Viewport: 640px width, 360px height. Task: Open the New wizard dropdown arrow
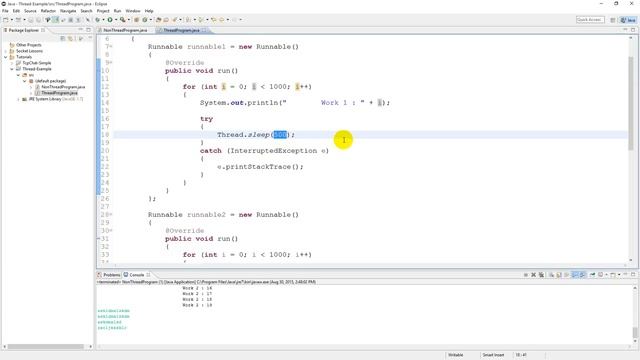pyautogui.click(x=11, y=20)
